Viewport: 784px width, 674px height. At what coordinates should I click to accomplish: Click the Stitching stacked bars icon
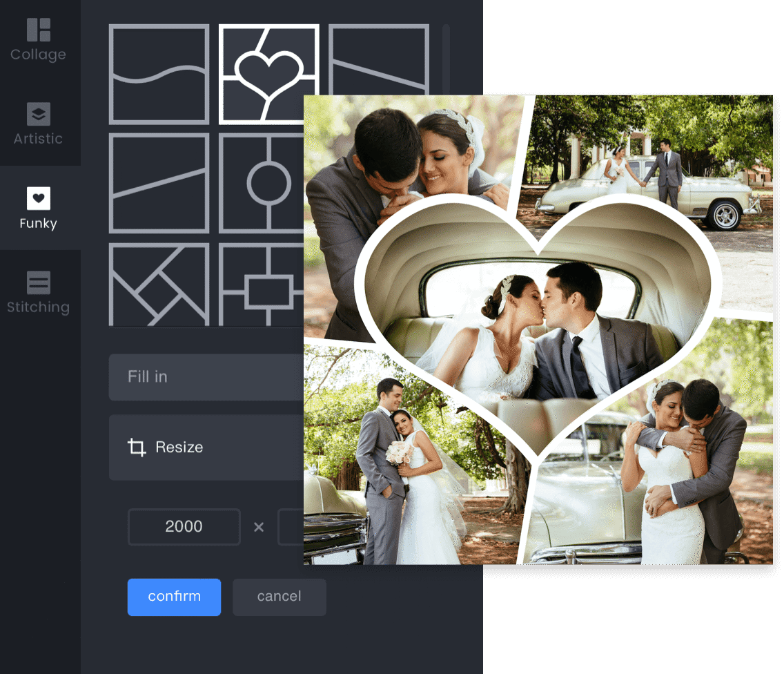39,282
